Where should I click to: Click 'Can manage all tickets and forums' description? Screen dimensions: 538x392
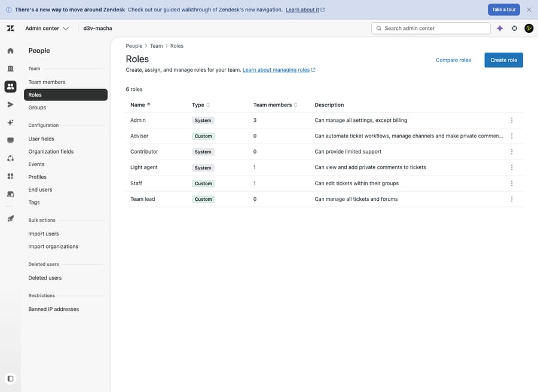(x=356, y=199)
